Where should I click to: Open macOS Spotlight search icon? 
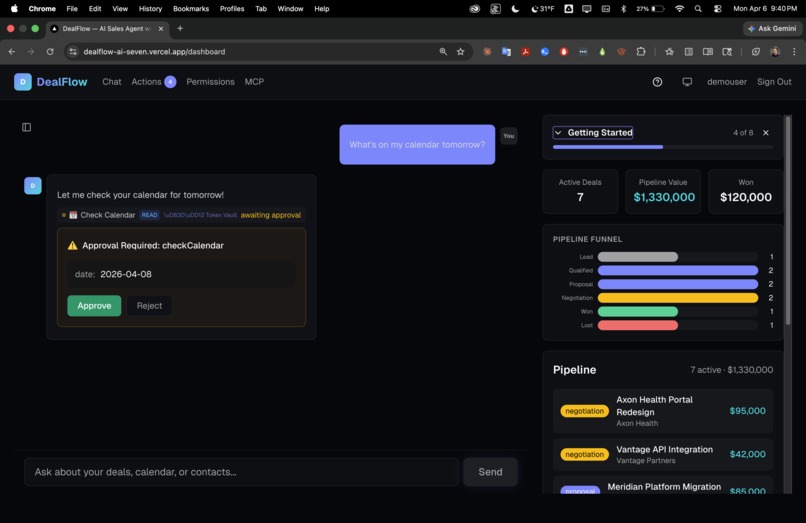698,9
